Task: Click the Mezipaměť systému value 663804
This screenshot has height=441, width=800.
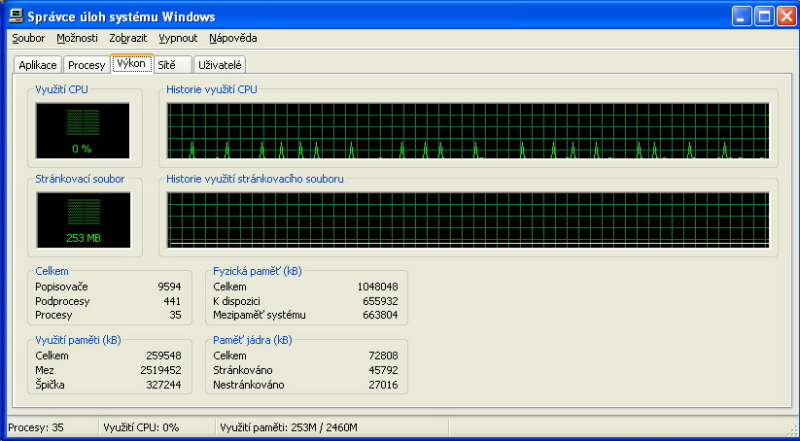Action: click(x=381, y=315)
